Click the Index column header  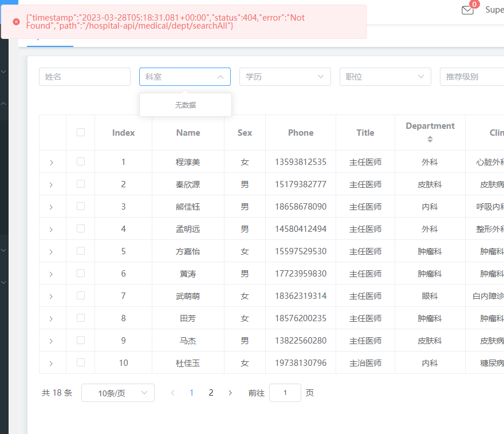tap(124, 133)
